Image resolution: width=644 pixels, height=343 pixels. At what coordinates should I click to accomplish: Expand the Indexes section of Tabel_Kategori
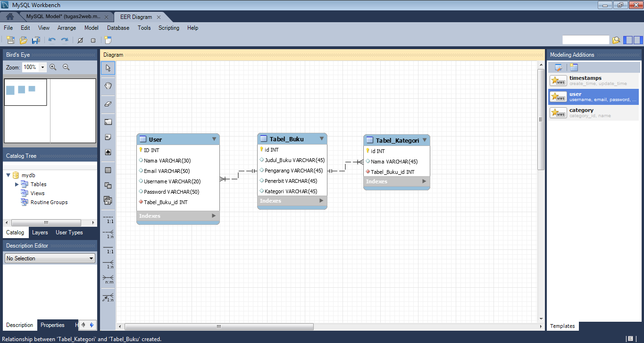point(424,181)
